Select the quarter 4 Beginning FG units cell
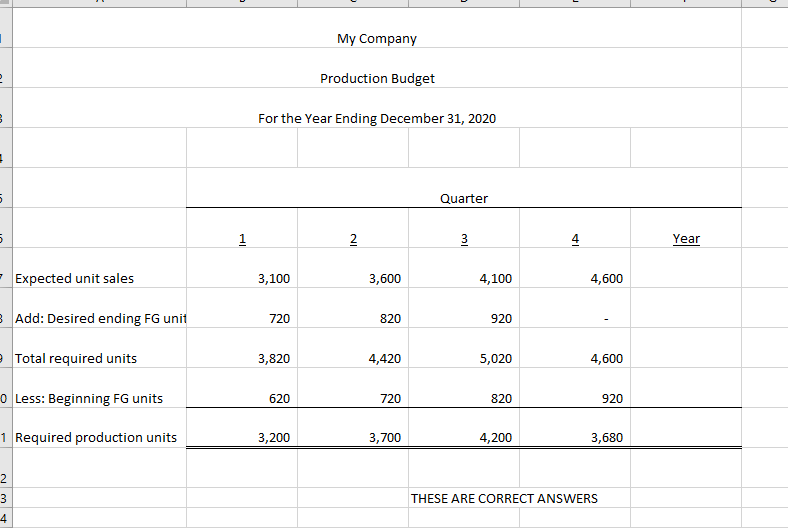 (575, 388)
